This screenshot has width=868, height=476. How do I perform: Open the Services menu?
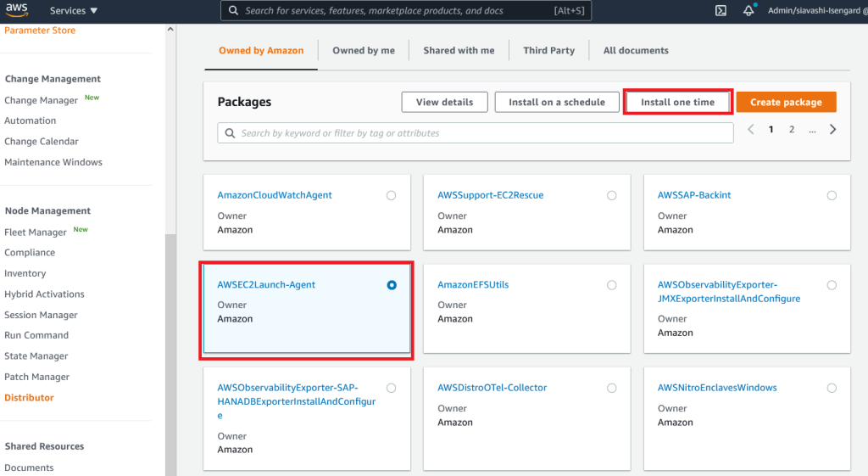tap(73, 10)
